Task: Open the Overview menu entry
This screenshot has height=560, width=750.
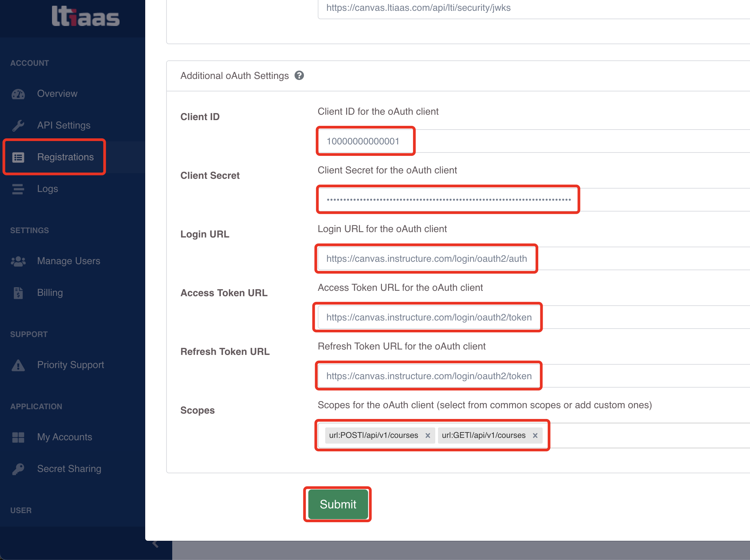Action: pyautogui.click(x=57, y=94)
